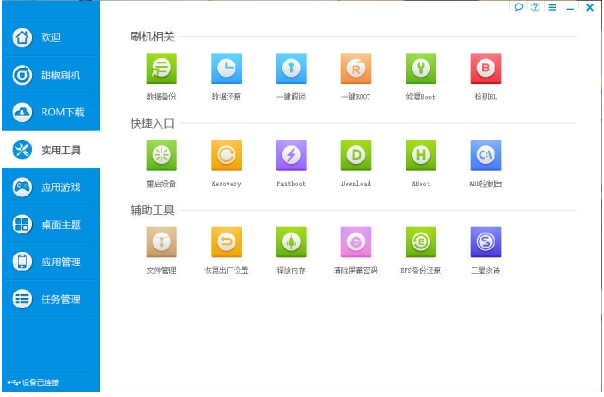Select the 恢复出厂设置 factory reset icon

click(226, 242)
